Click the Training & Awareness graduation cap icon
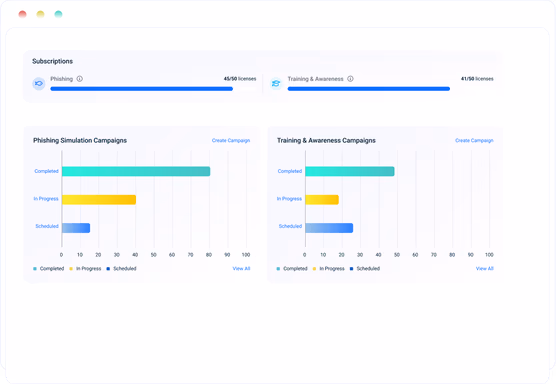The image size is (556, 384). point(276,84)
